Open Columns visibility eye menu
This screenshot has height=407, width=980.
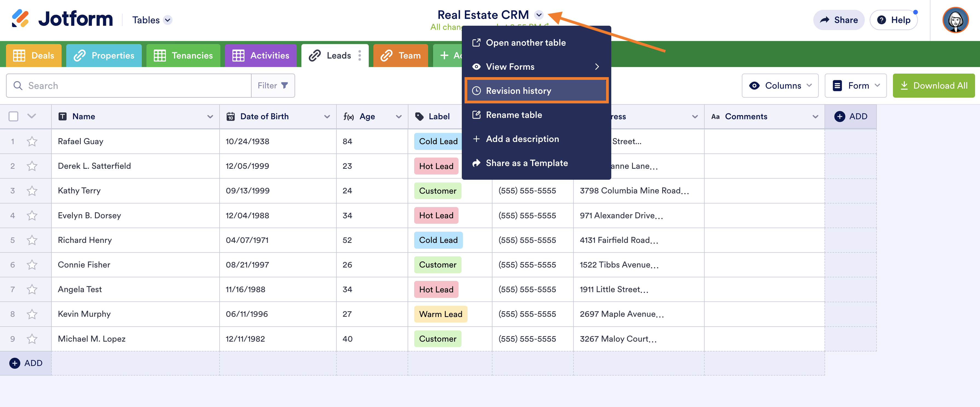pyautogui.click(x=780, y=86)
